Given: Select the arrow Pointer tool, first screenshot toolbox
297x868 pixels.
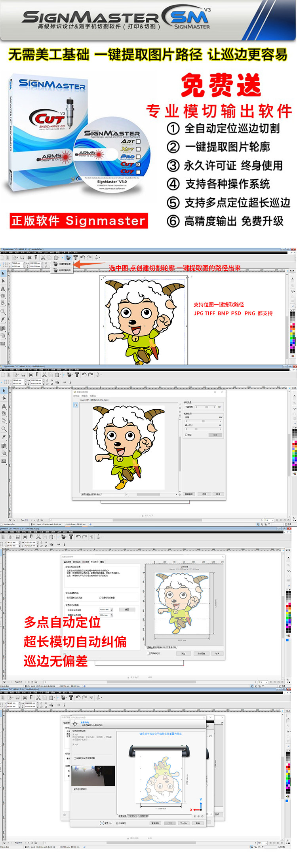Looking at the screenshot, I should 3,274.
